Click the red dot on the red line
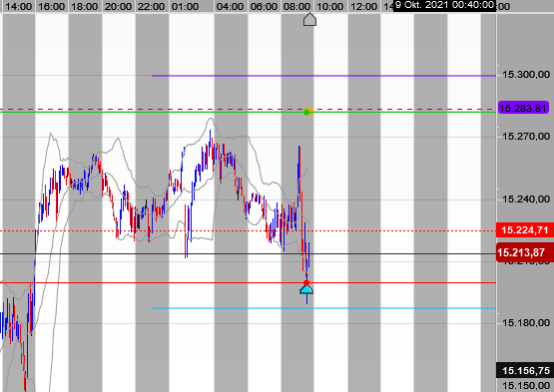Viewport: 554px width, 392px height. [306, 283]
